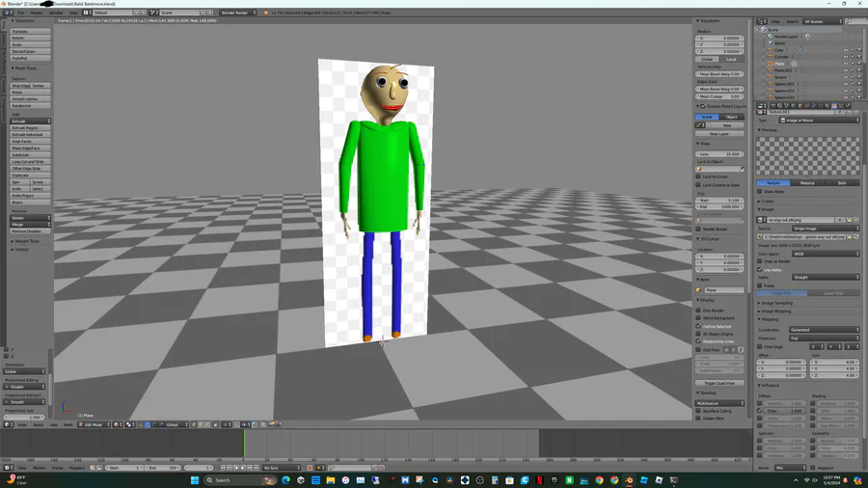Open the Texture tab checker icon in Properties
Image resolution: width=868 pixels, height=488 pixels.
pos(834,106)
